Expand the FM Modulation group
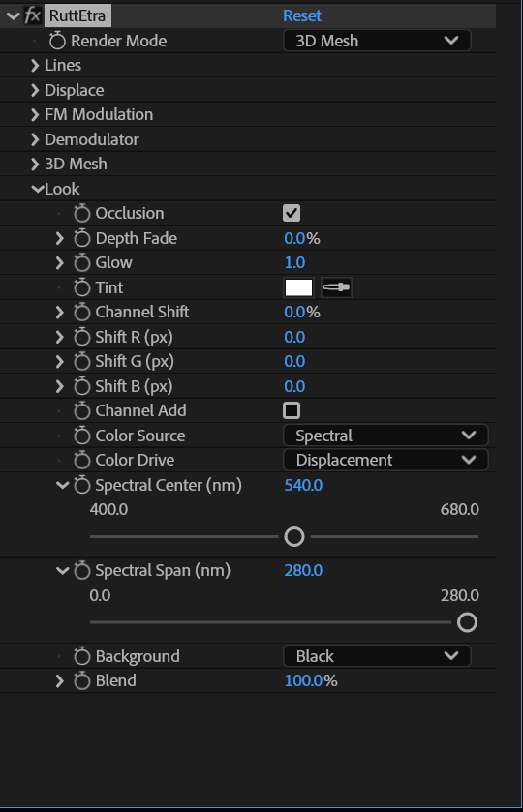Viewport: 523px width, 812px height. 35,114
